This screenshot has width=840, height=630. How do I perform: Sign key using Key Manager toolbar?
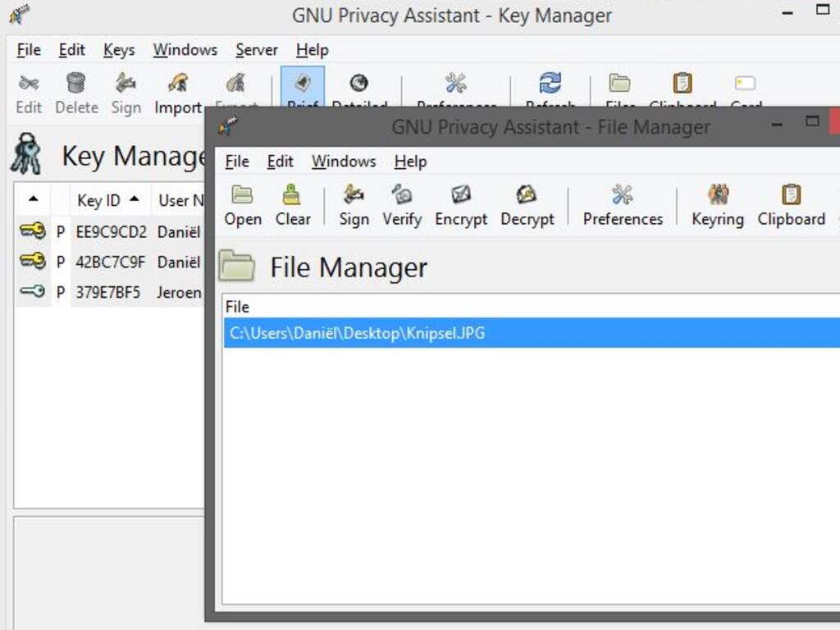pos(126,94)
